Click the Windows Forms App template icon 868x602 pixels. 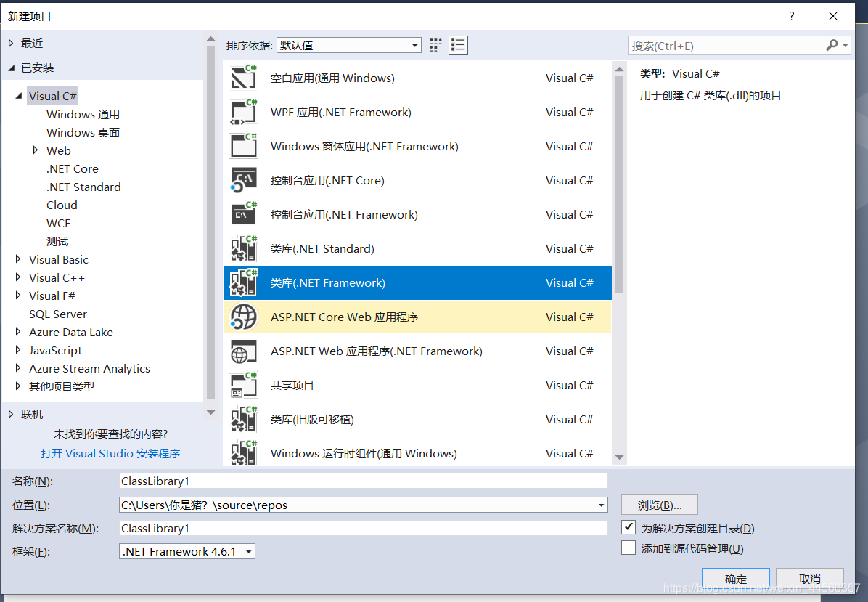point(244,146)
